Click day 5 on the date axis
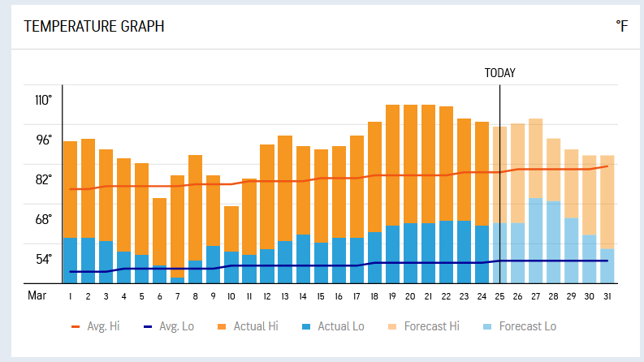 point(141,296)
